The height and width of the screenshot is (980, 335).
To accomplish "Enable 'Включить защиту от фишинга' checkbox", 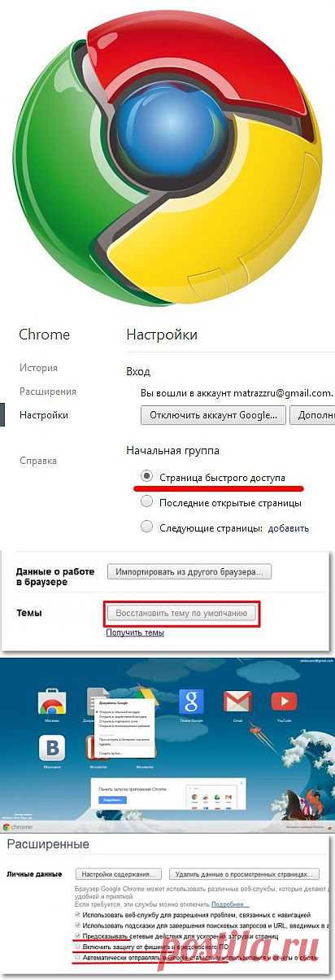I will tap(77, 947).
